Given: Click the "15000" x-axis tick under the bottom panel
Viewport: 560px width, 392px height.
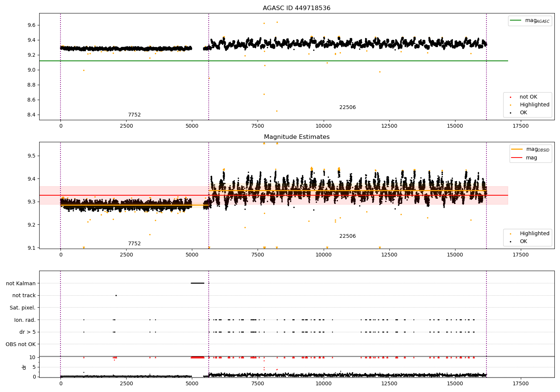Looking at the screenshot, I should pos(455,384).
